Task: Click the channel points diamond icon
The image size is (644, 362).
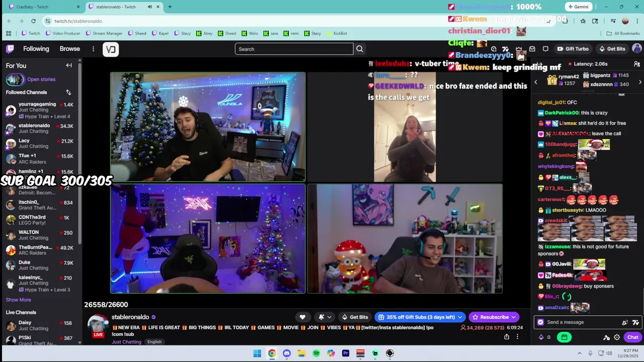Action: coord(541,337)
